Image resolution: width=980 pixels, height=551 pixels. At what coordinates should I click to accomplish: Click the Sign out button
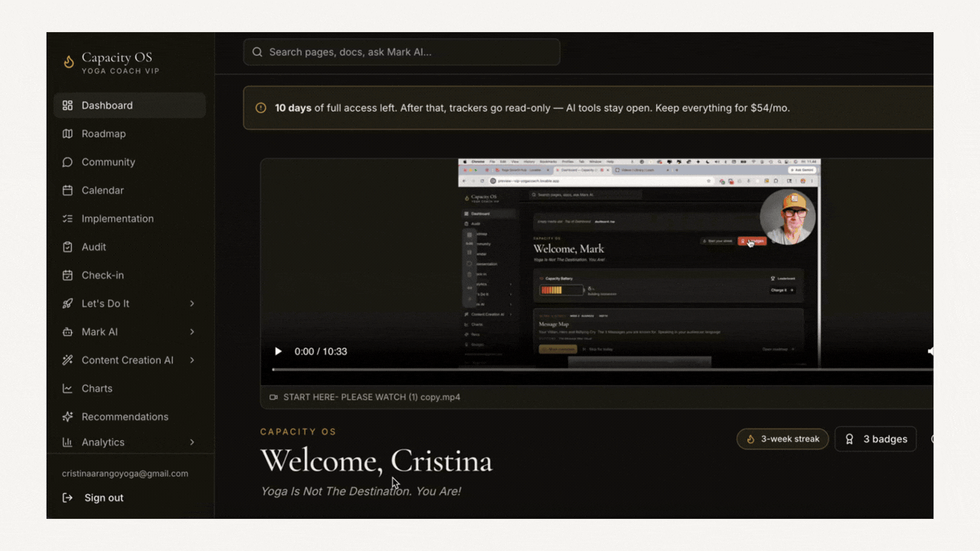93,498
